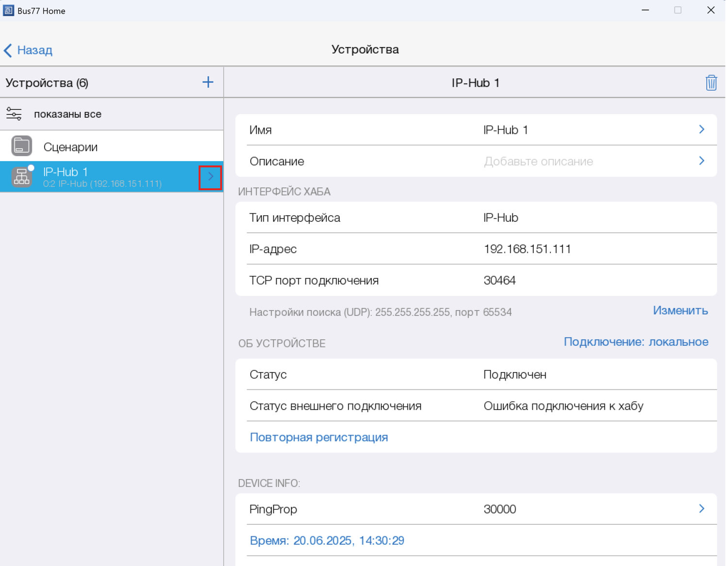The width and height of the screenshot is (728, 566).
Task: Click the Сценарии folder icon
Action: pyautogui.click(x=22, y=146)
